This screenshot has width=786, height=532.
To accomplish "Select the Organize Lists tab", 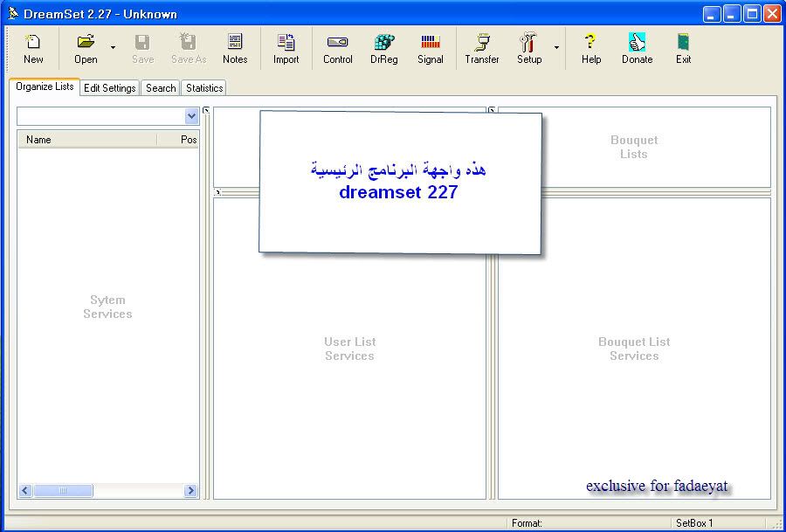I will coord(45,86).
